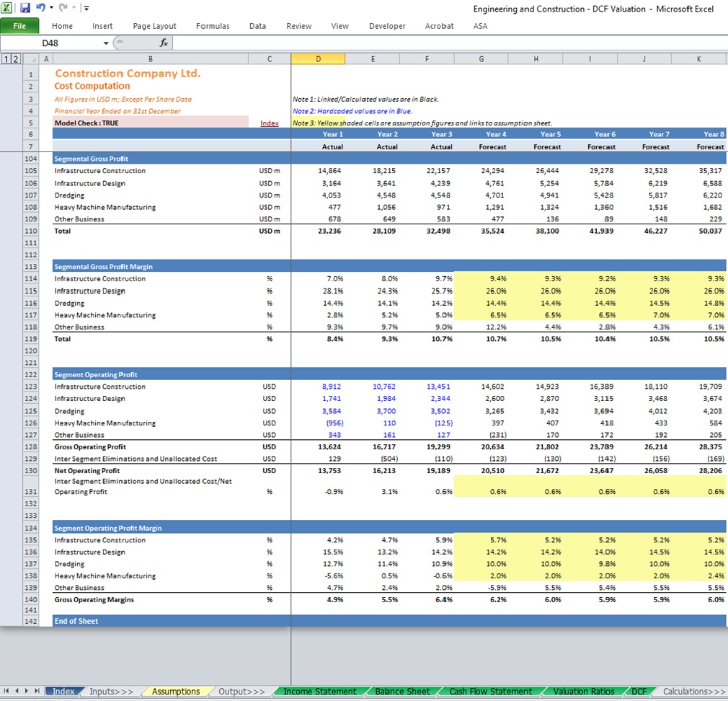Viewport: 728px width, 701px height.
Task: Click the End of Sheet row label
Action: [76, 621]
